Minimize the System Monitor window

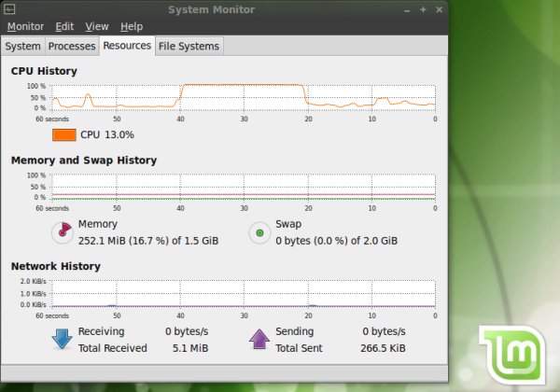pos(409,9)
